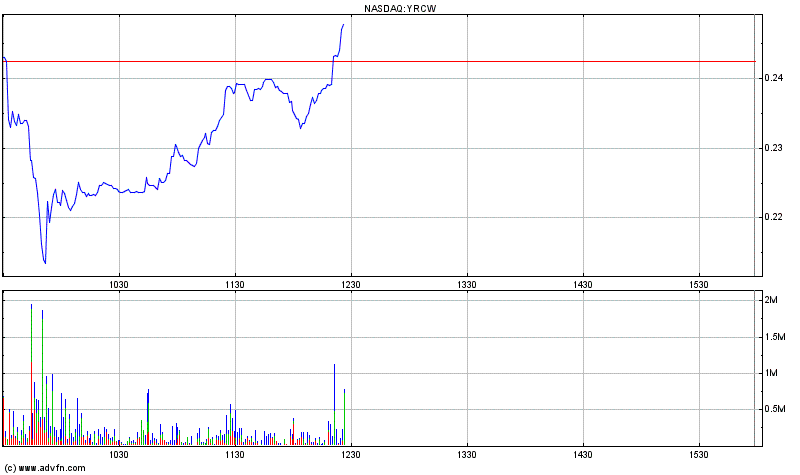Click the 0.5M volume axis label
Image resolution: width=800 pixels, height=475 pixels.
coord(774,409)
